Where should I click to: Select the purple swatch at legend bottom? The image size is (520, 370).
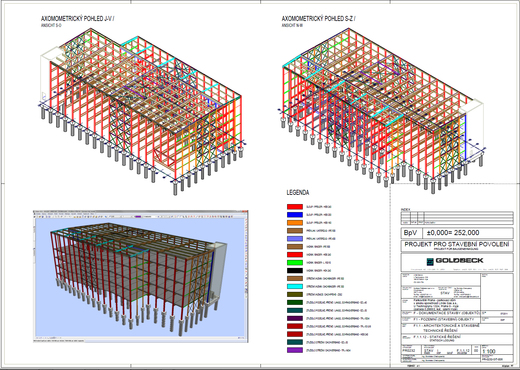point(295,350)
